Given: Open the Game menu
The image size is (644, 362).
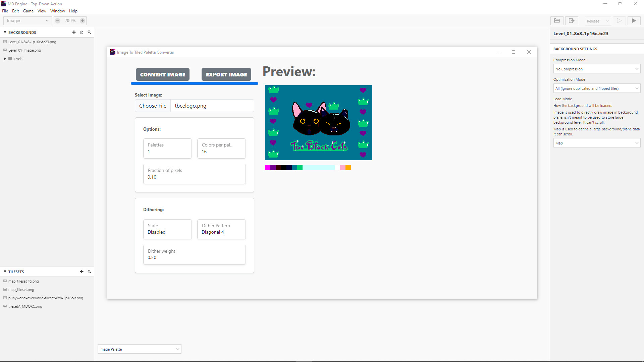Looking at the screenshot, I should coord(28,11).
